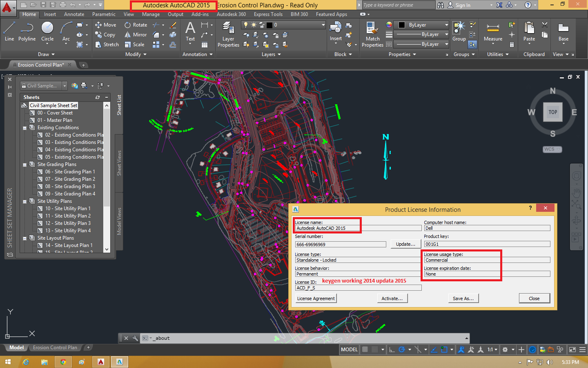Click the Base view tool
The image size is (588, 368).
(563, 33)
